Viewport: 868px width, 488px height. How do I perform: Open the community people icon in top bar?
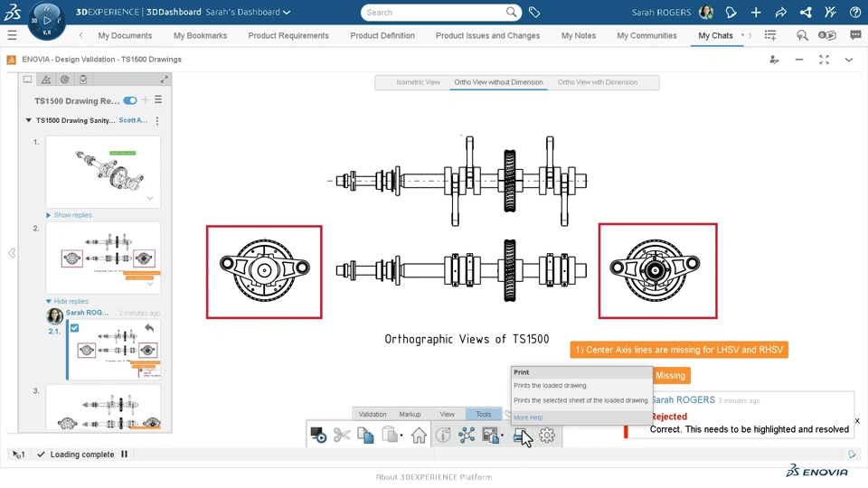(x=830, y=12)
